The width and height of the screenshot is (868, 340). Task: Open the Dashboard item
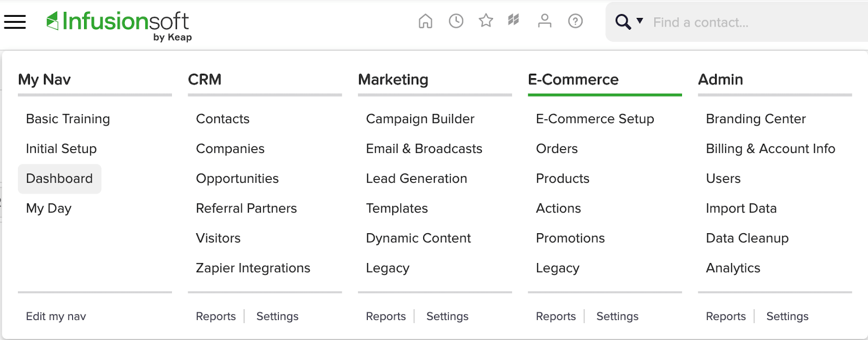click(60, 178)
